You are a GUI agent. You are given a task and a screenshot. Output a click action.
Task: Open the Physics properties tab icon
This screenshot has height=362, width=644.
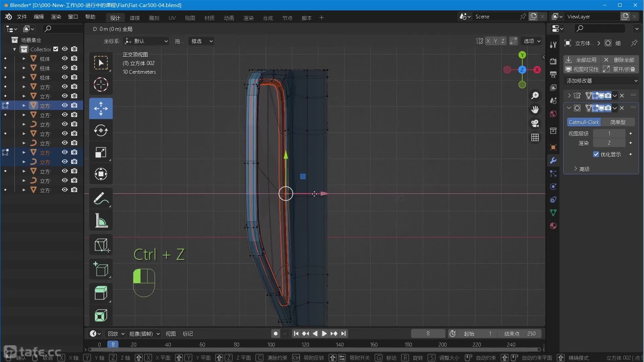click(x=553, y=187)
